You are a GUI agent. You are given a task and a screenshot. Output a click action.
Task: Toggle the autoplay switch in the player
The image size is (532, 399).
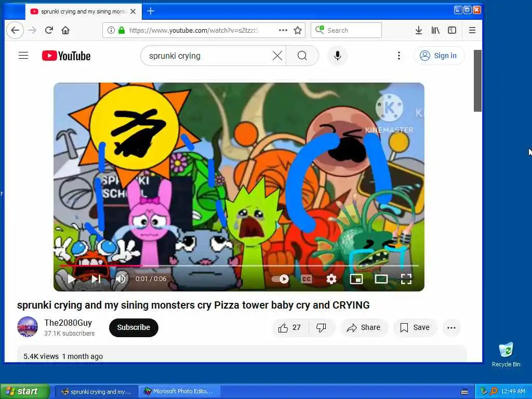(x=281, y=279)
